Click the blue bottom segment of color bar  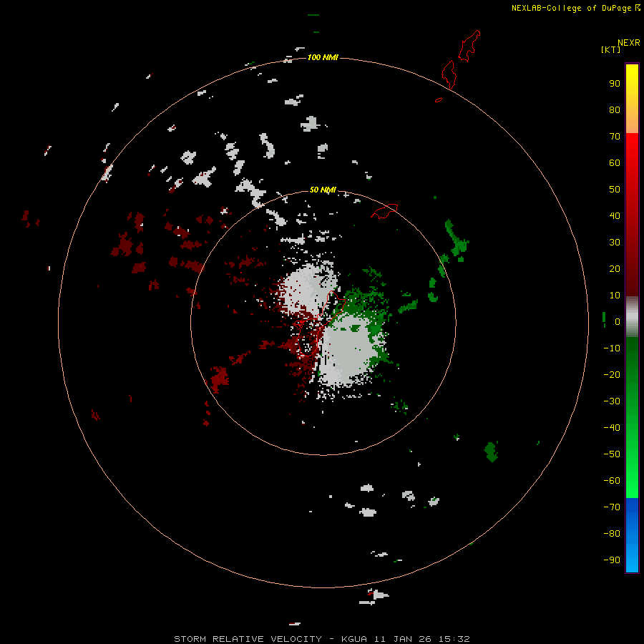(x=632, y=535)
